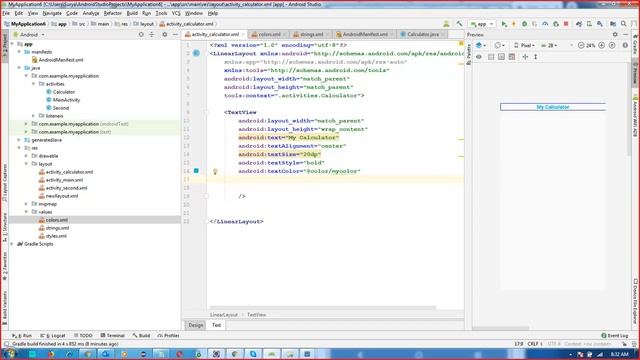
Task: Switch to the colors.xml editor tab
Action: (x=269, y=34)
